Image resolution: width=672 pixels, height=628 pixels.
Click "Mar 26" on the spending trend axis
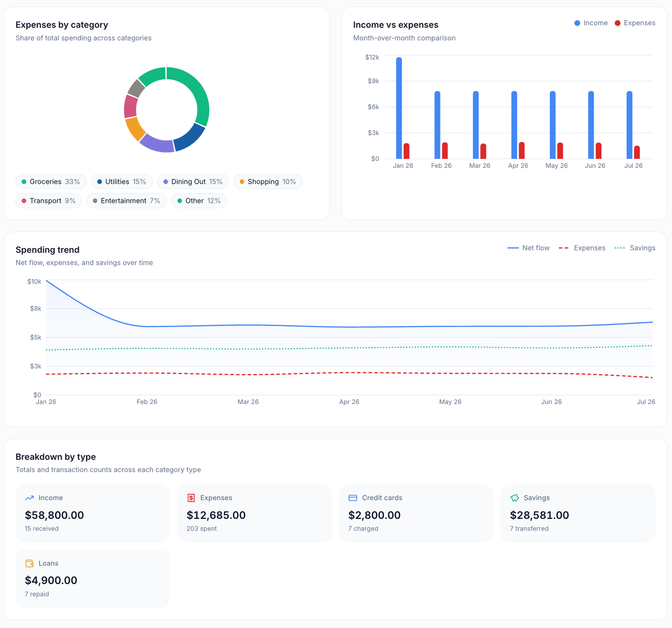click(248, 402)
